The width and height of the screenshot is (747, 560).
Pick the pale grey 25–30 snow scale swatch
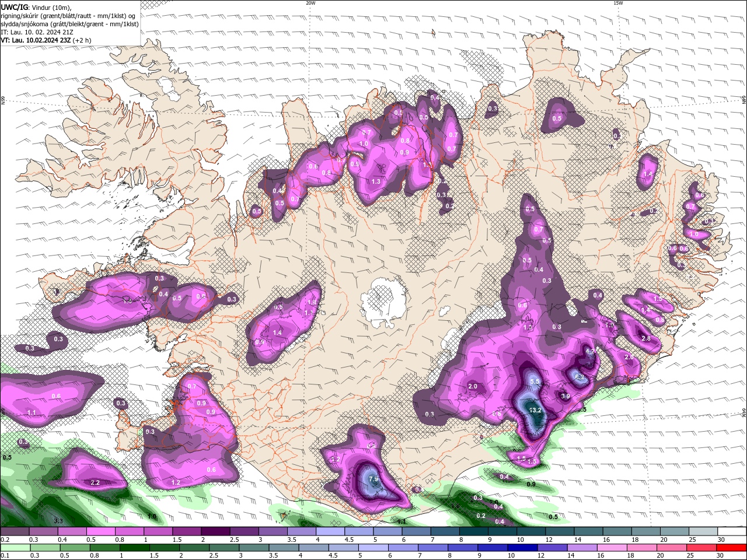pyautogui.click(x=703, y=531)
